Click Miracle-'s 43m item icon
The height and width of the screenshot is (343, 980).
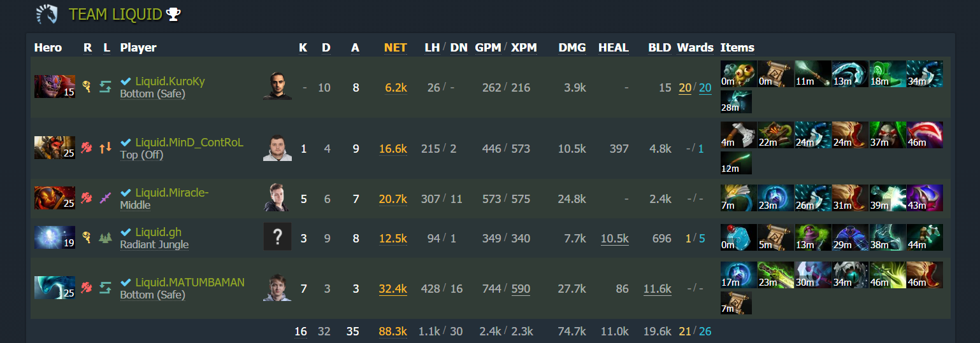click(924, 198)
